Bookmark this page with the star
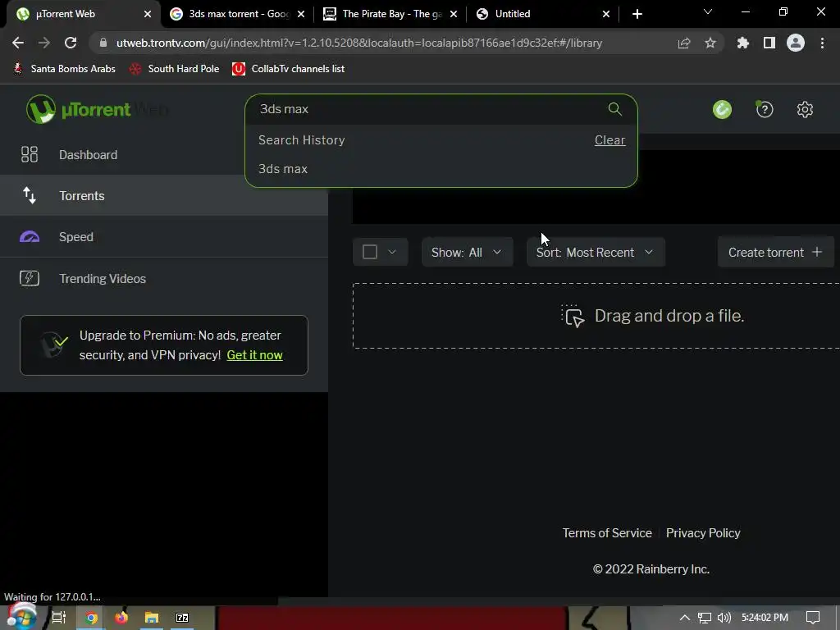 point(710,43)
